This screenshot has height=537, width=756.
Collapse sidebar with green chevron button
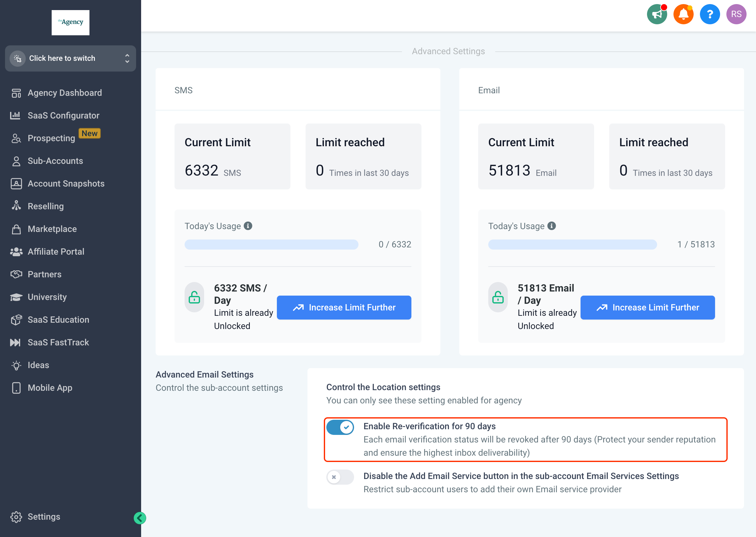[140, 518]
